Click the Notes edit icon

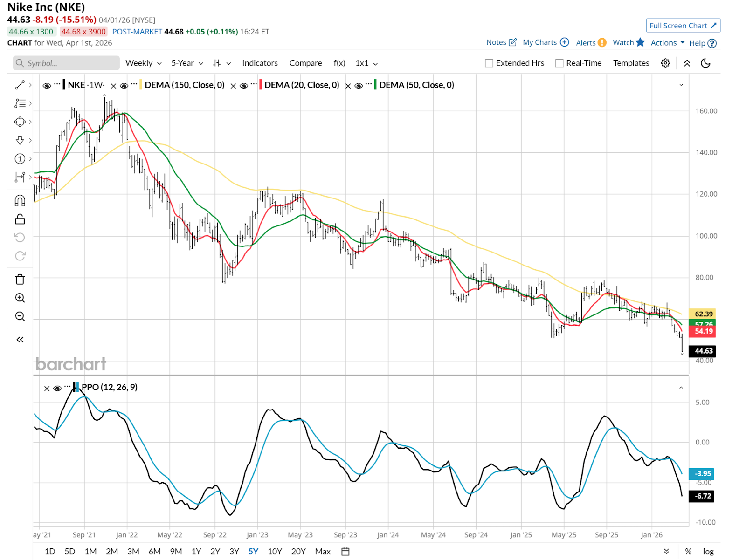tap(512, 42)
